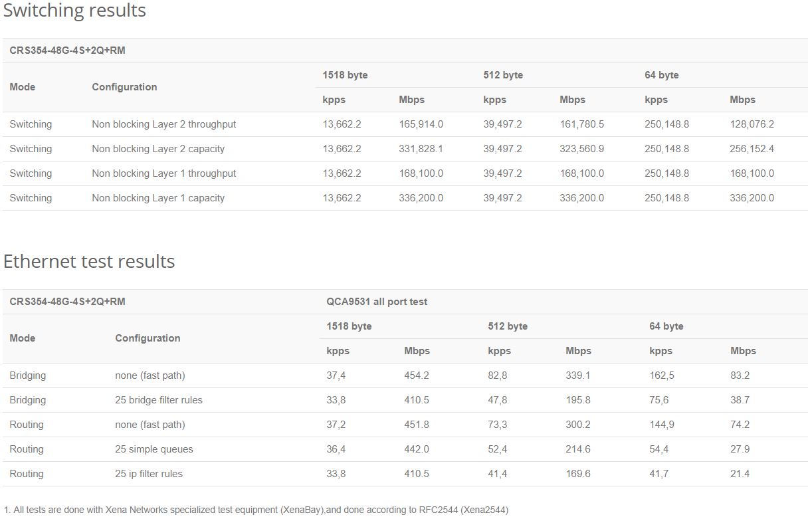Click the kpps value 52,4
This screenshot has width=812, height=517.
(x=497, y=449)
